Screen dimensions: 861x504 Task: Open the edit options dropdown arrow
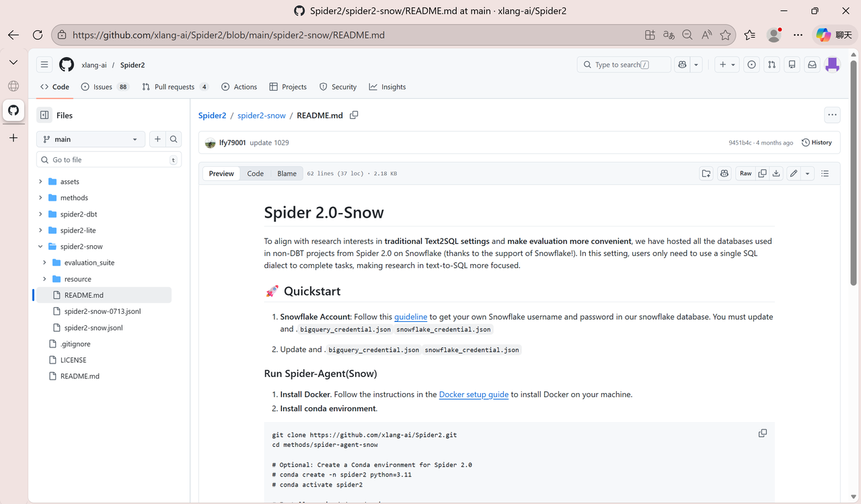click(808, 173)
